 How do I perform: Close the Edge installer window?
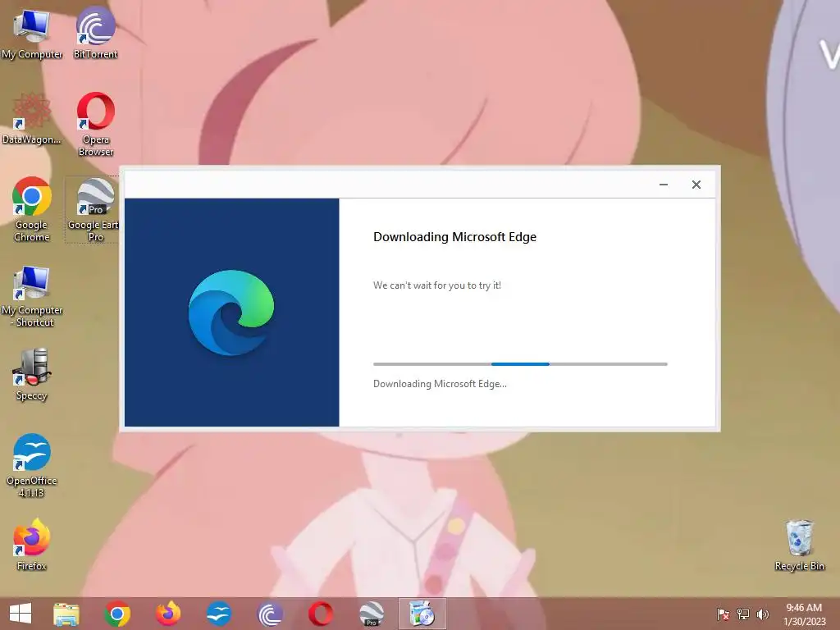pyautogui.click(x=696, y=185)
